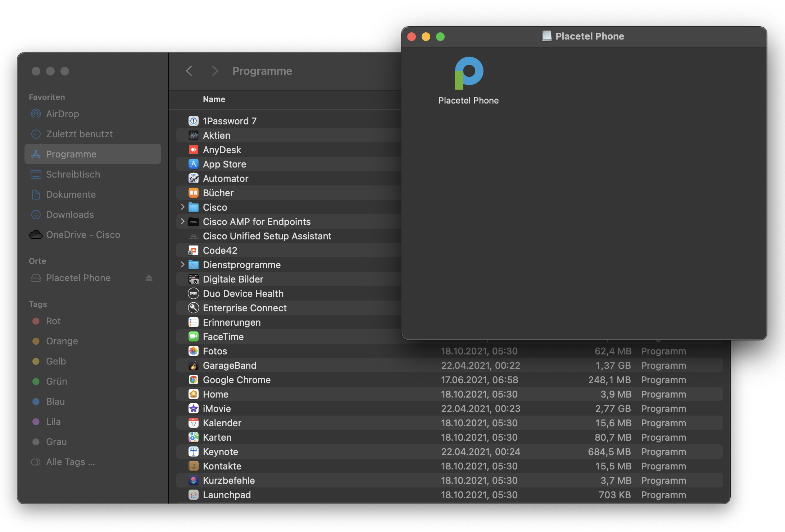Select the iMovie app icon
The height and width of the screenshot is (532, 785).
tap(194, 408)
